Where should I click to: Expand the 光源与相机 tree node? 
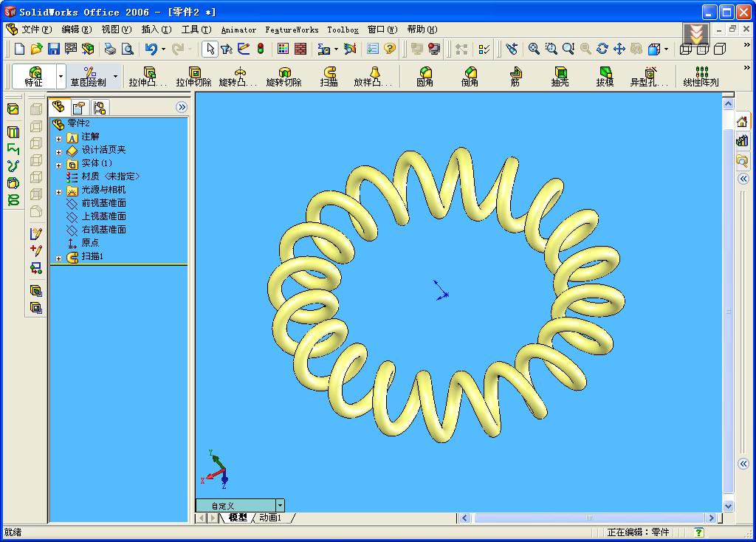[59, 192]
